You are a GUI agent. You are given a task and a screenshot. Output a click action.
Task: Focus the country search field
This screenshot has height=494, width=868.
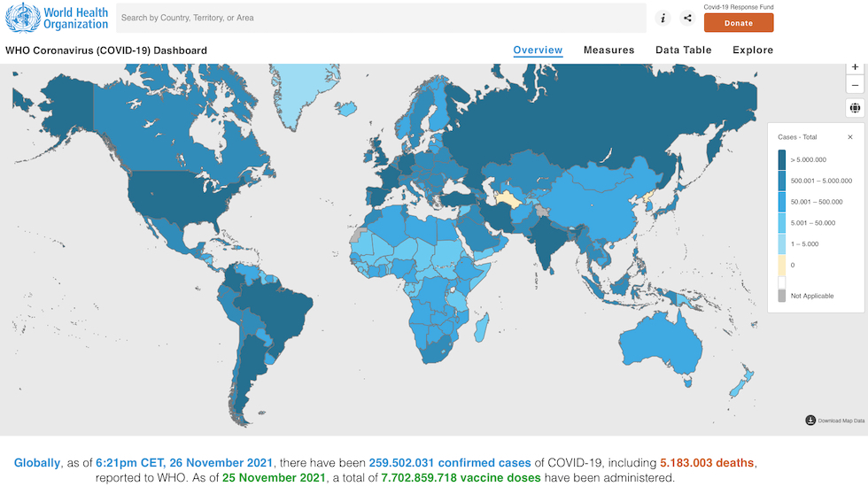381,18
